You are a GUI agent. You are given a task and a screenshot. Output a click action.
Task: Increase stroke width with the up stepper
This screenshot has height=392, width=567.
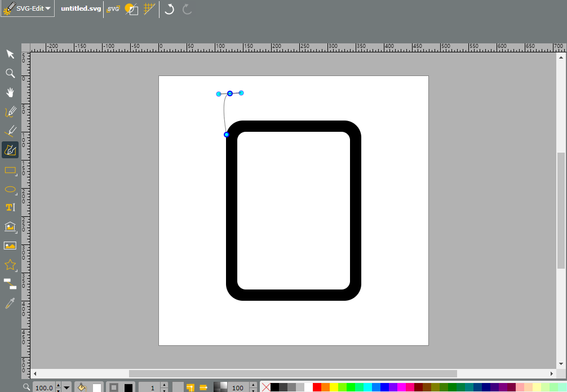coord(164,385)
